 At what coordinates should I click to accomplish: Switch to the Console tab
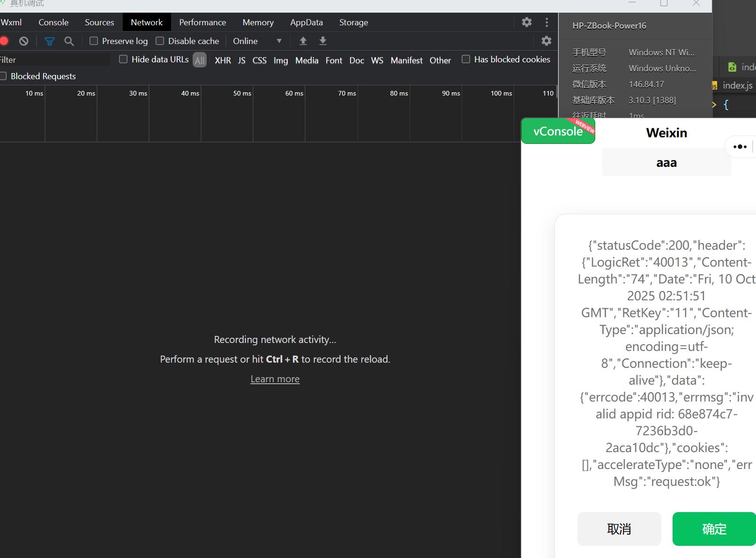pos(53,22)
